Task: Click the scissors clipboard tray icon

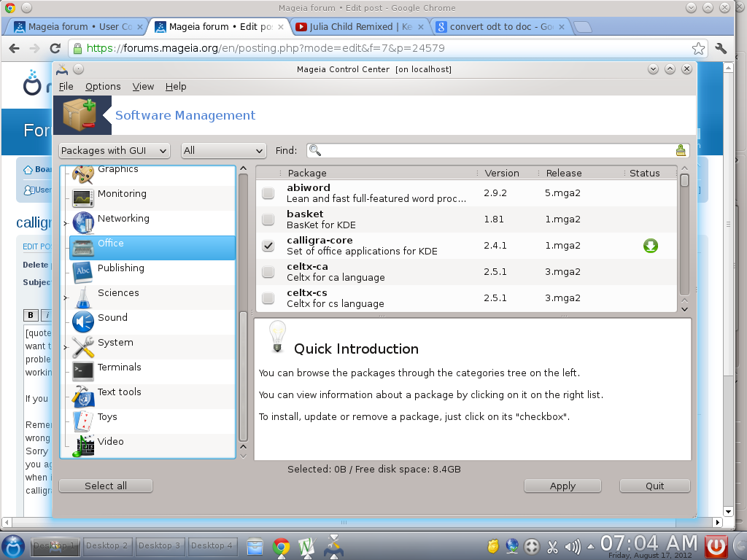Action: pos(552,546)
